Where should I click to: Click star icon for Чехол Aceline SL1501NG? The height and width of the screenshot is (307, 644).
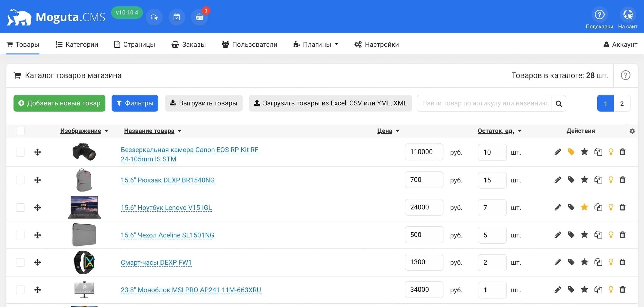coord(584,235)
